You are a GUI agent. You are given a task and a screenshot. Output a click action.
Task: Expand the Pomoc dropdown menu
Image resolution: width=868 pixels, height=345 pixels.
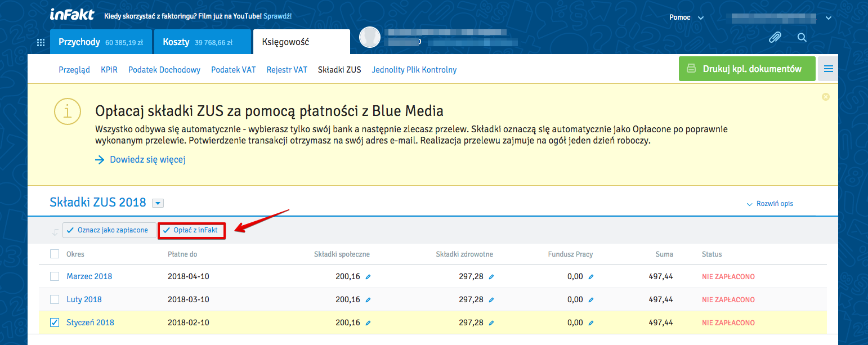coord(686,17)
